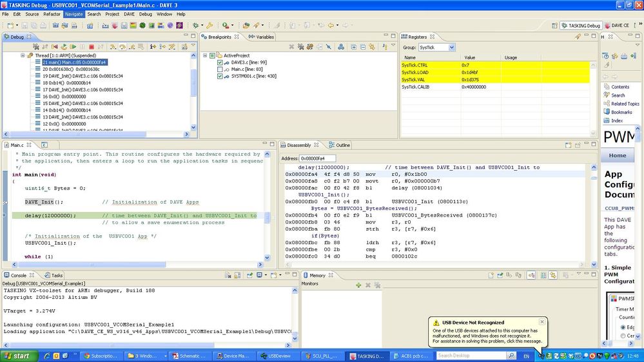Click the Pin icon in Registers panel
Screen dimensions: 644x362
pos(578,37)
